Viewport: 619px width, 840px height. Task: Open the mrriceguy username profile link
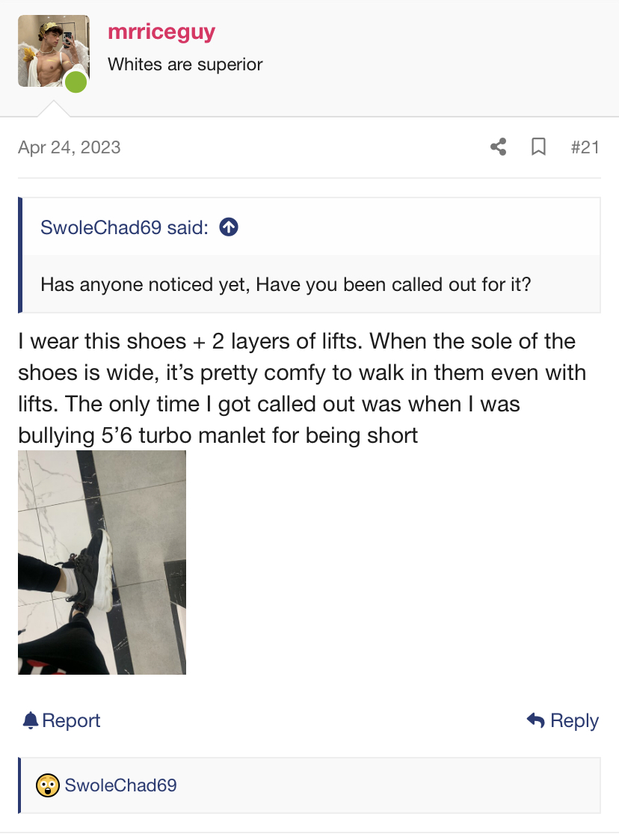(161, 33)
